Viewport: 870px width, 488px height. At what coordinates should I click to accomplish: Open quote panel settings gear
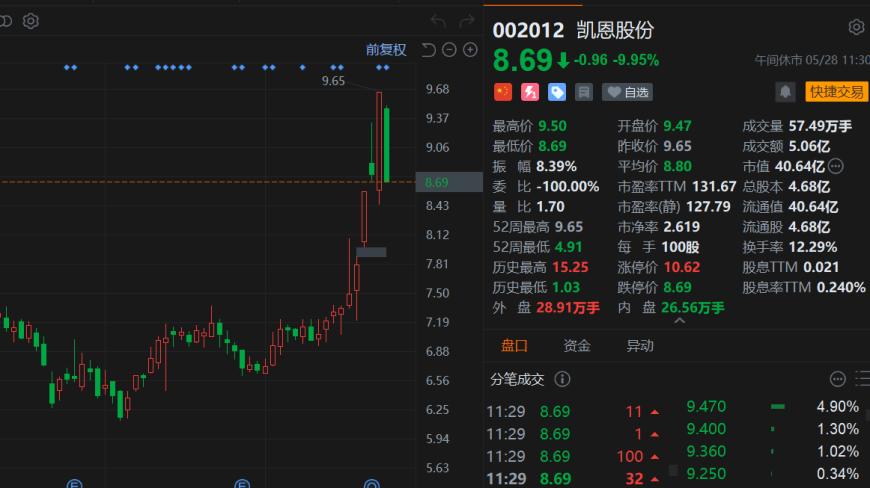pyautogui.click(x=856, y=27)
